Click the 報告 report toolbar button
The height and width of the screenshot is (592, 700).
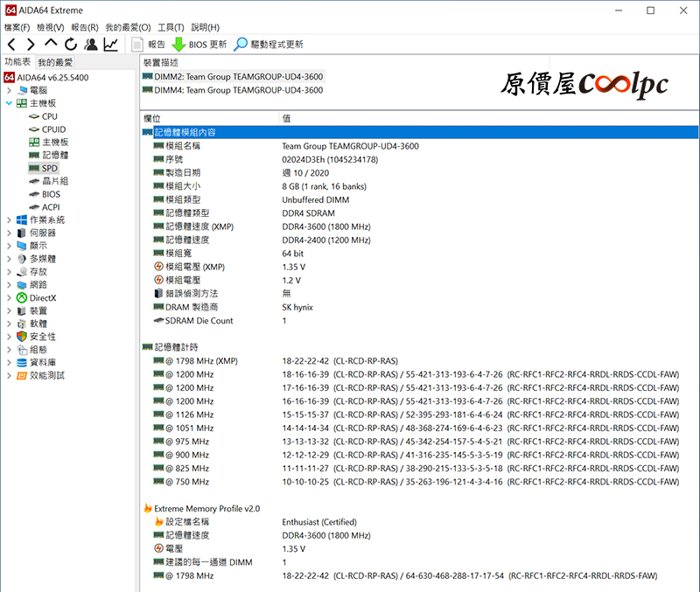click(x=149, y=45)
